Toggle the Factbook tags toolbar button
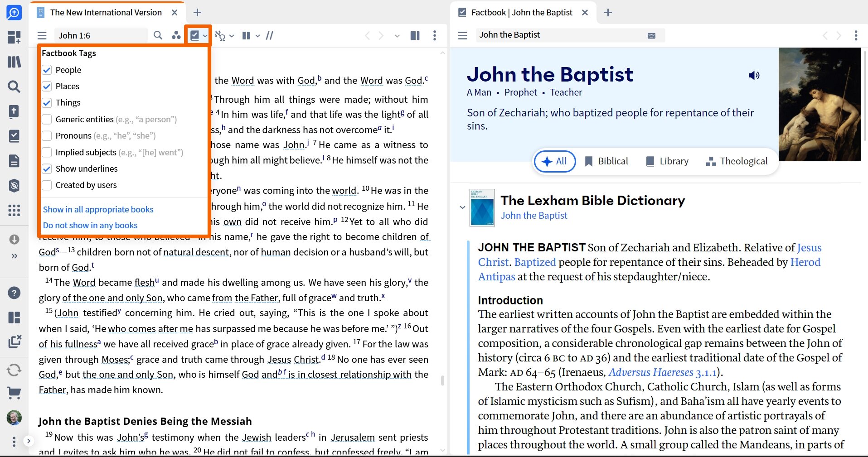Viewport: 868px width, 457px height. pyautogui.click(x=195, y=35)
